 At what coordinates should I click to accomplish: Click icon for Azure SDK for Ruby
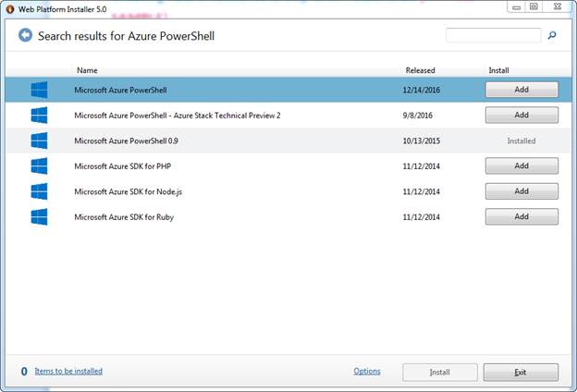[x=39, y=216]
